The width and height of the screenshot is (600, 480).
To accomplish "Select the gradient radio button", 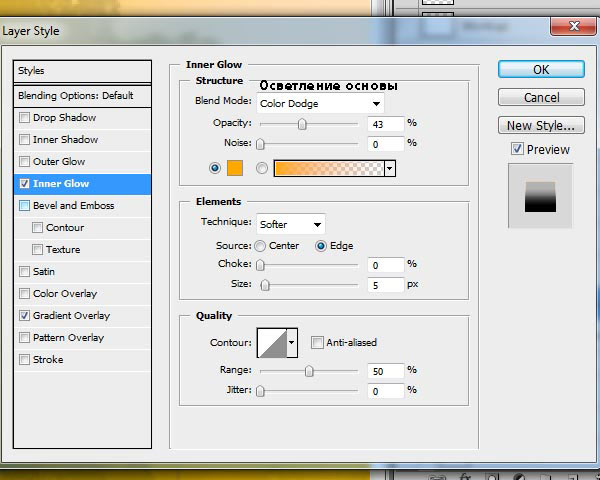I will point(262,168).
